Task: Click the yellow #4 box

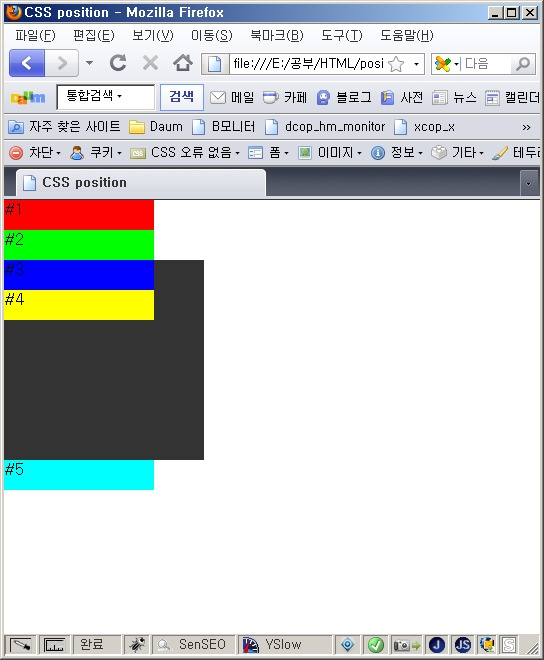Action: click(x=79, y=305)
